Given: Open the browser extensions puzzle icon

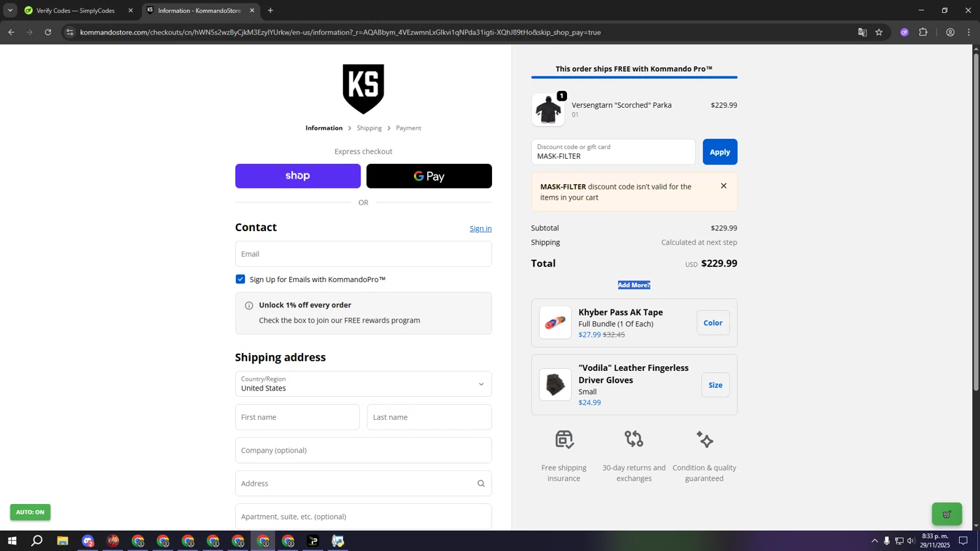Looking at the screenshot, I should point(923,32).
